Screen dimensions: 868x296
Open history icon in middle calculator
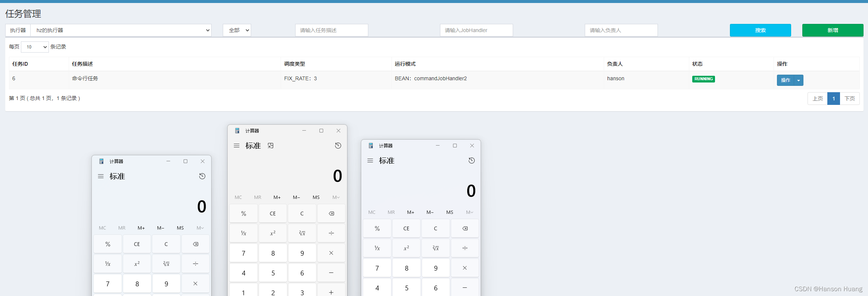pyautogui.click(x=338, y=146)
